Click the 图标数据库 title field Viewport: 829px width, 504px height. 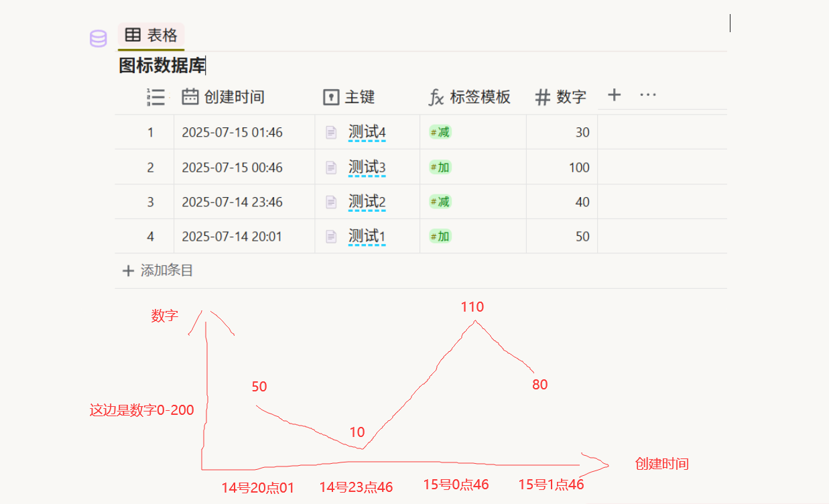(162, 66)
